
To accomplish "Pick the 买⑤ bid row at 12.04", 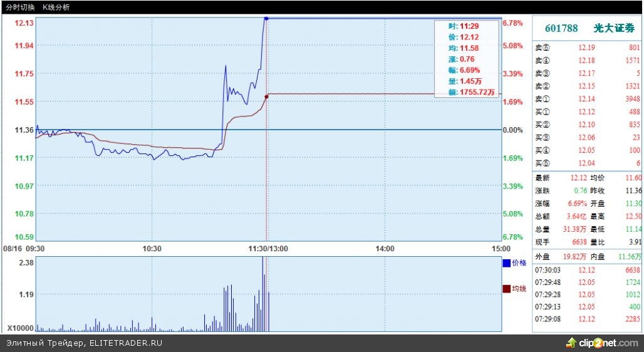I will pyautogui.click(x=587, y=163).
